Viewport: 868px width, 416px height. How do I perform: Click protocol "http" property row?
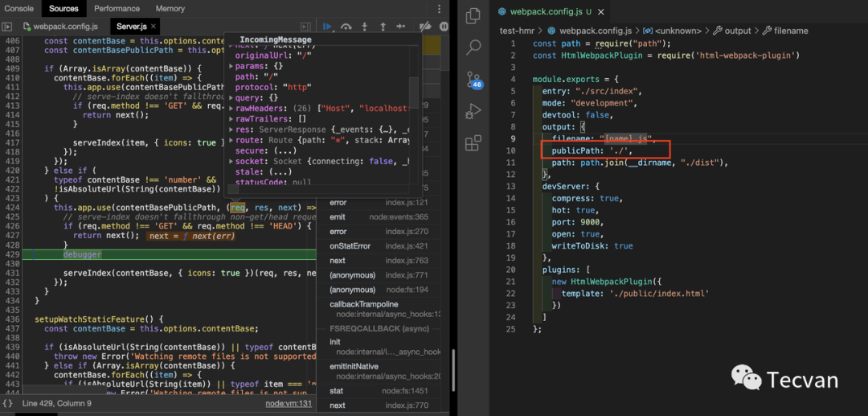[x=273, y=87]
